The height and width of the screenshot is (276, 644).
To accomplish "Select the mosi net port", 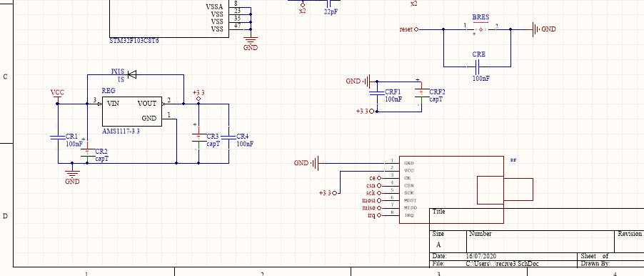I will pos(373,200).
